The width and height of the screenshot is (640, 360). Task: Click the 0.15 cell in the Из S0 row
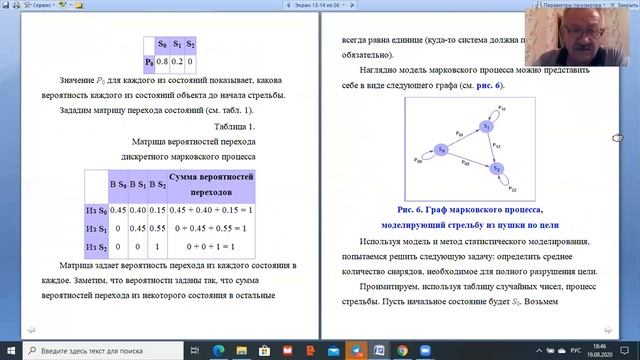pos(157,210)
